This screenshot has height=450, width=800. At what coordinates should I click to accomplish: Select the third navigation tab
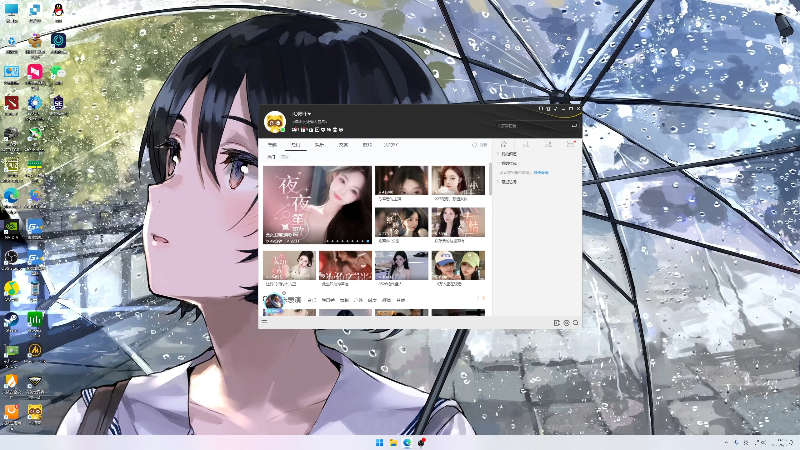(319, 145)
